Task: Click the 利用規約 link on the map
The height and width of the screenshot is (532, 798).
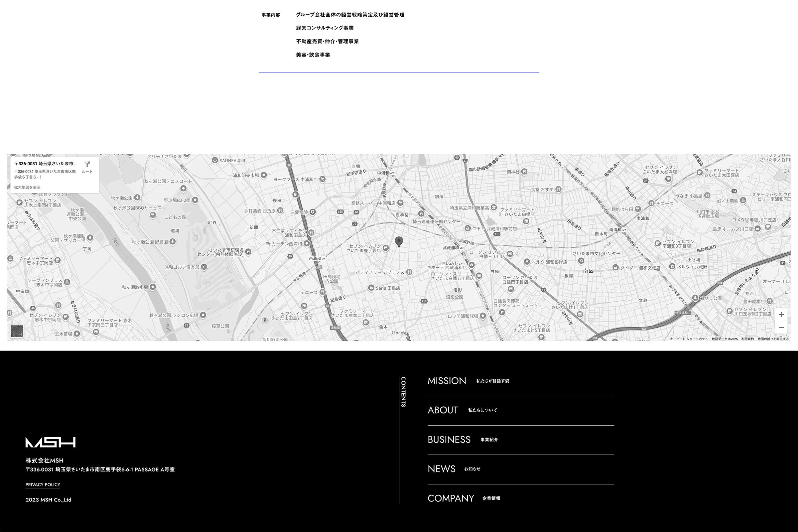Action: click(747, 339)
